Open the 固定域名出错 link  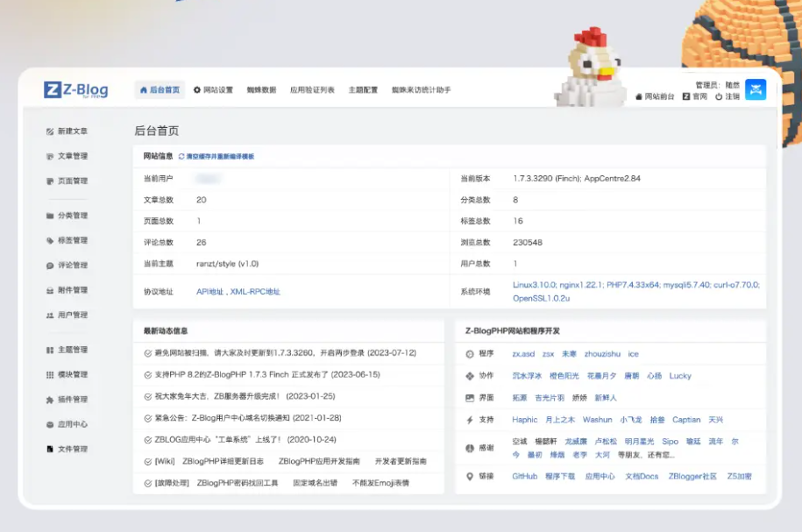[x=315, y=483]
